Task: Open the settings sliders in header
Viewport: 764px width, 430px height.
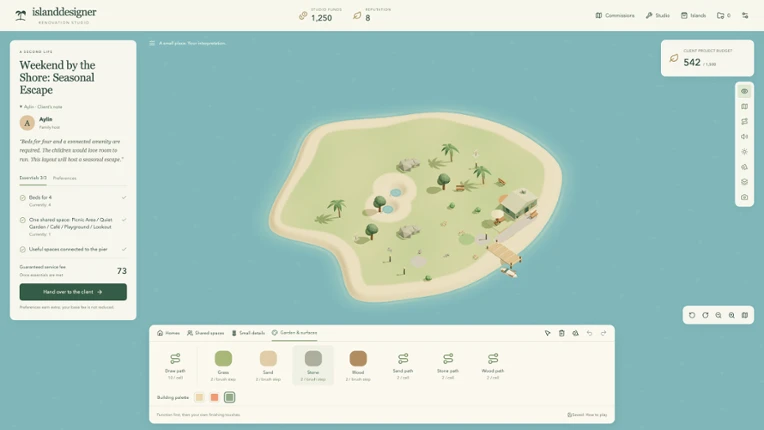Action: pyautogui.click(x=745, y=16)
